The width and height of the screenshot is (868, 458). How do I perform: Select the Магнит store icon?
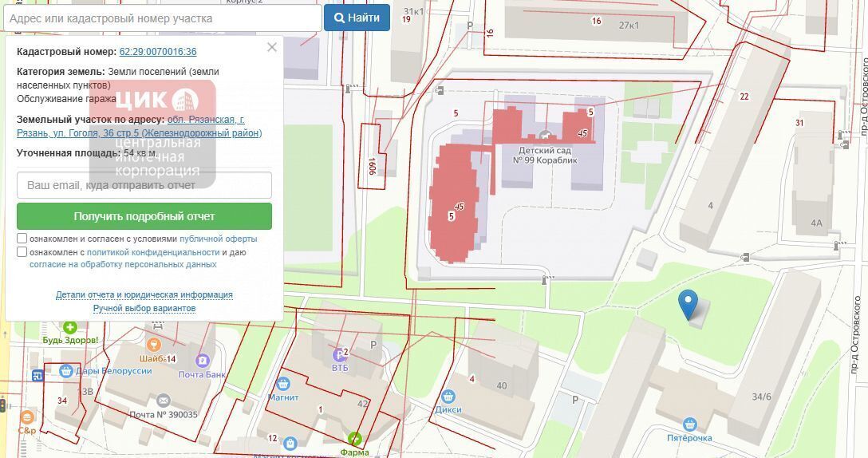282,384
